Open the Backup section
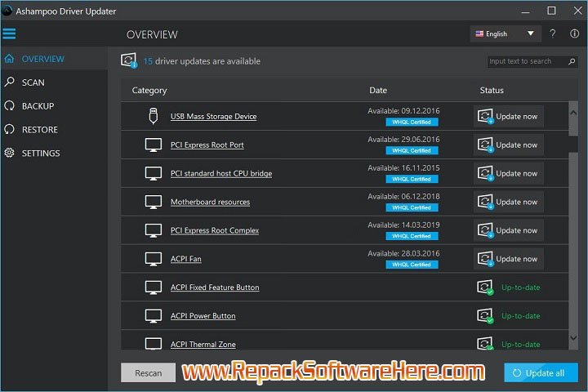The image size is (588, 392). (55, 106)
